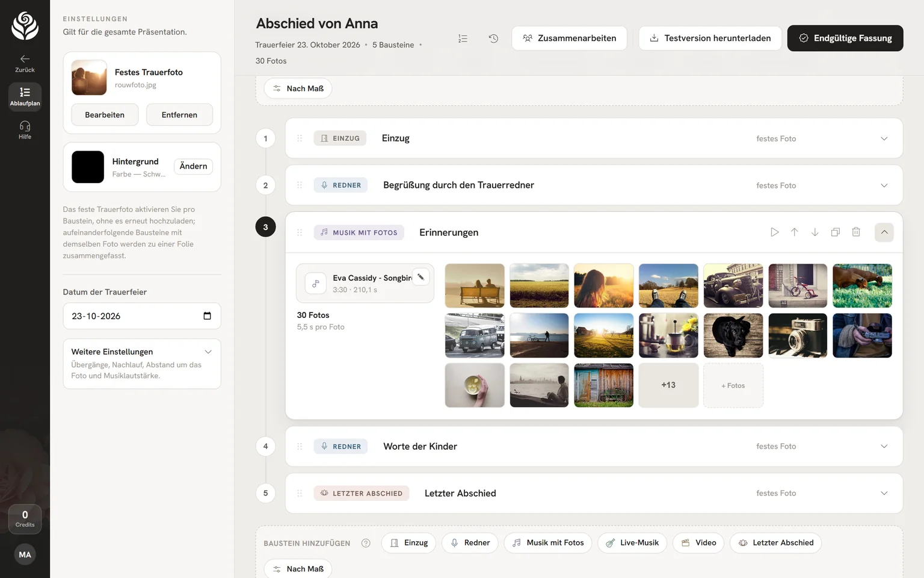Open version history clock icon
924x578 pixels.
point(493,39)
